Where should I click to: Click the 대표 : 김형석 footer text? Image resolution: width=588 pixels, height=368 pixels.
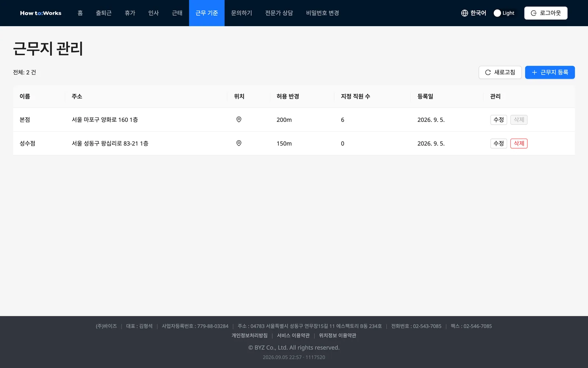point(139,326)
